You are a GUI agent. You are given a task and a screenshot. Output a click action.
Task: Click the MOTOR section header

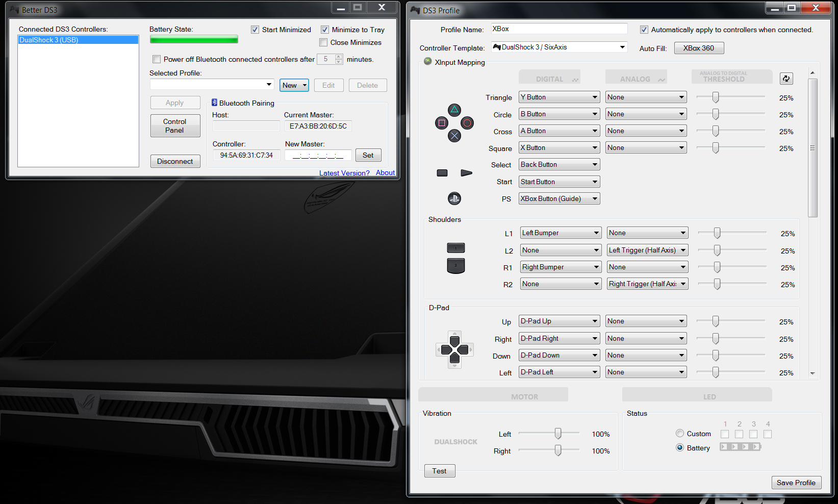click(x=493, y=394)
